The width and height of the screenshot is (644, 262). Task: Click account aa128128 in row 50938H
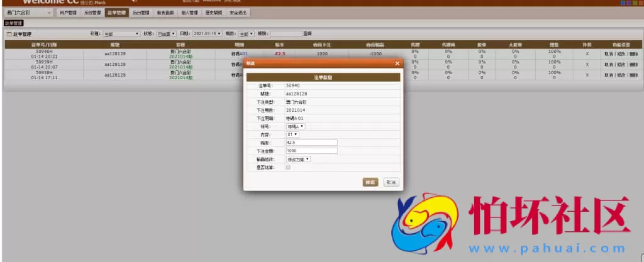[x=115, y=75]
